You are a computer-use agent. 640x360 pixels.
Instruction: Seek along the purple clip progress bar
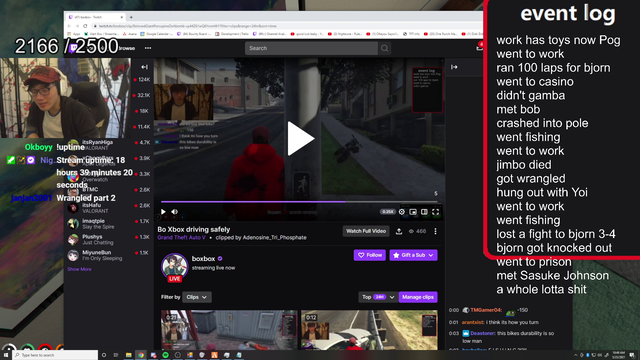point(299,202)
